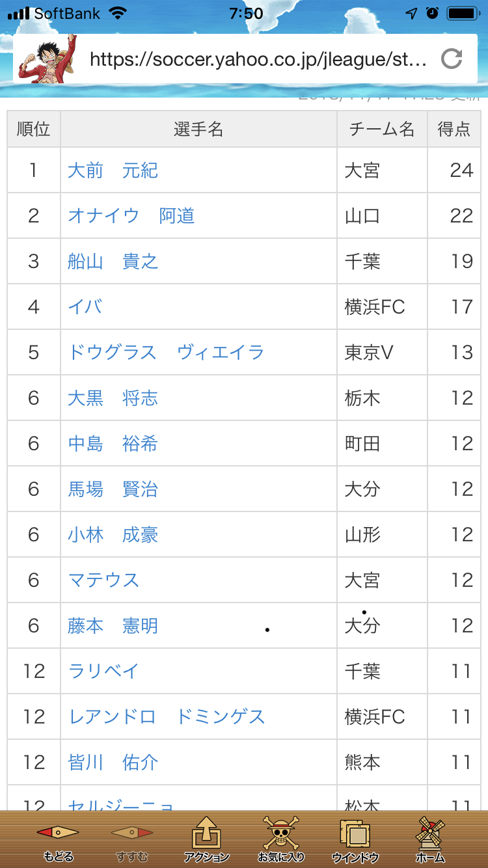Tap the 得点 column header
The width and height of the screenshot is (488, 868).
point(454,129)
